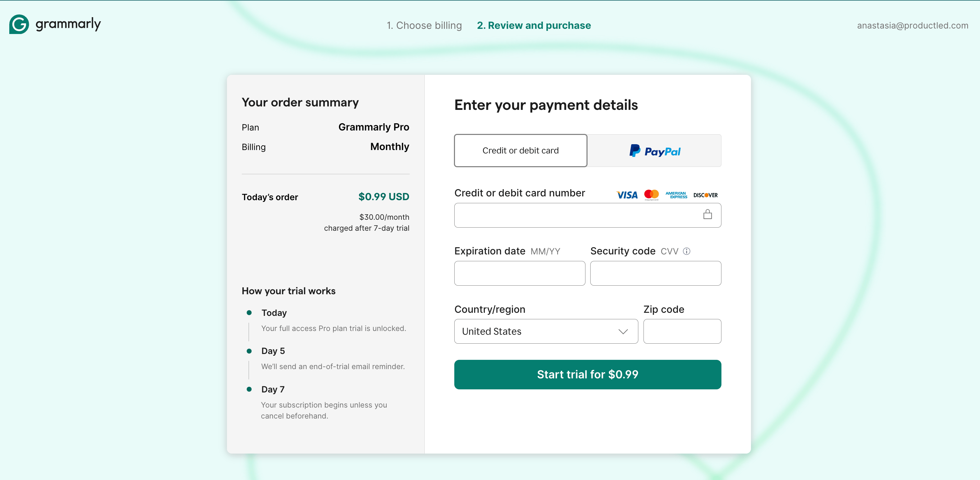
Task: Click the CVV info icon
Action: pyautogui.click(x=686, y=251)
